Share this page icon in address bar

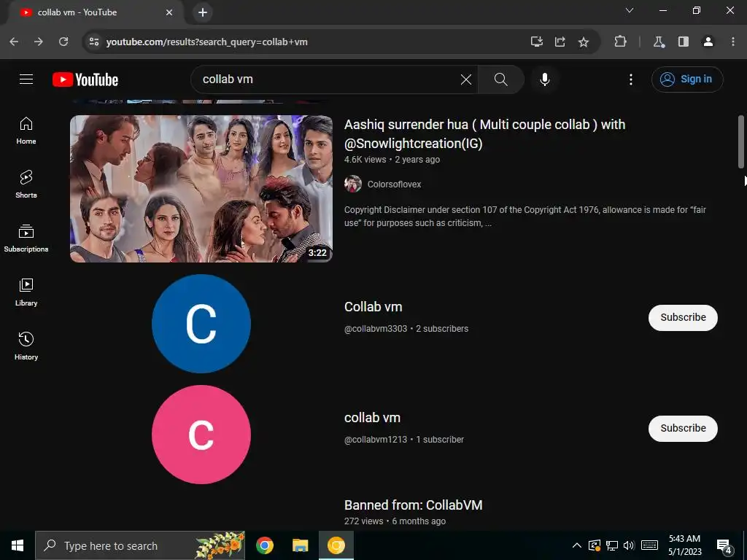[560, 42]
